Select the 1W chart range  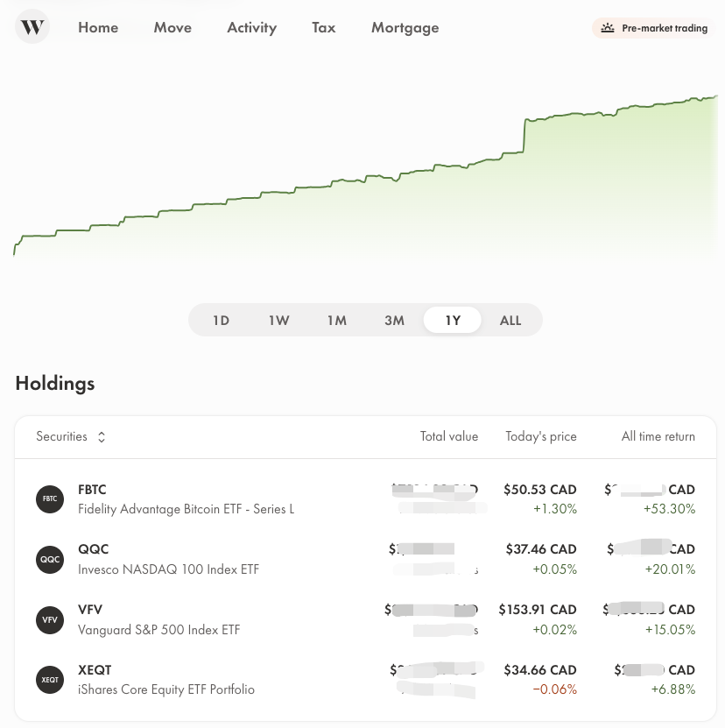click(279, 321)
